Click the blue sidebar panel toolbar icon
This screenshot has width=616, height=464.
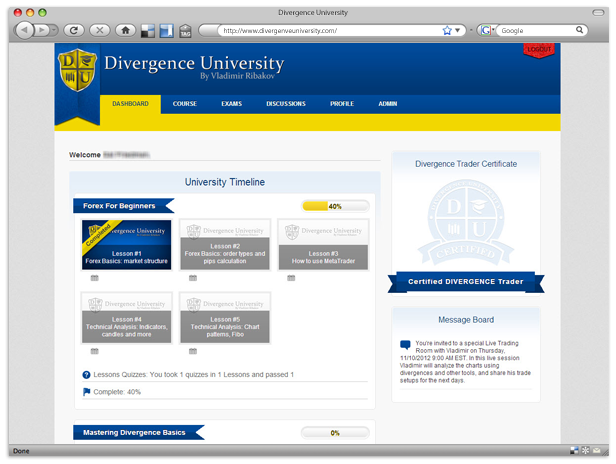click(x=167, y=31)
